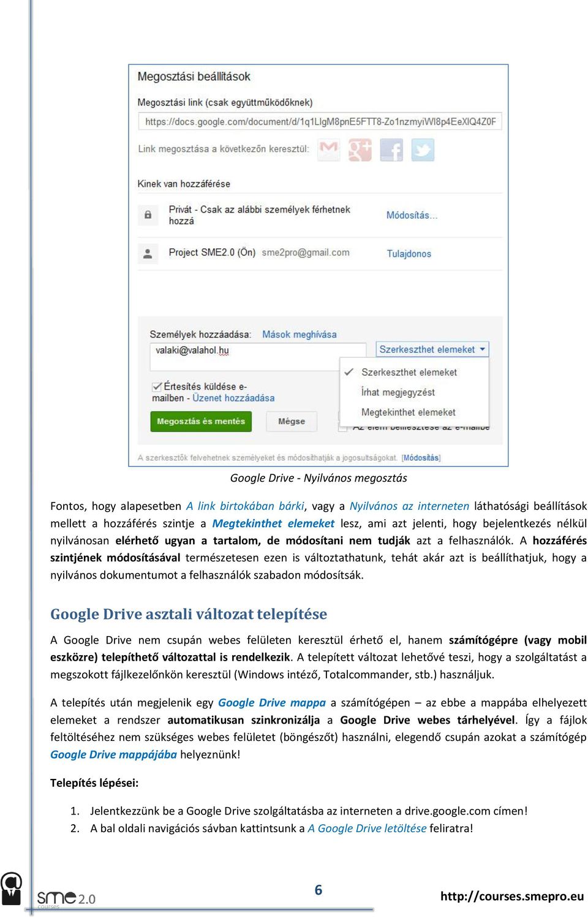Viewport: 588px width, 918px height.
Task: Click the A link birtokában bárki text
Action: coord(245,506)
